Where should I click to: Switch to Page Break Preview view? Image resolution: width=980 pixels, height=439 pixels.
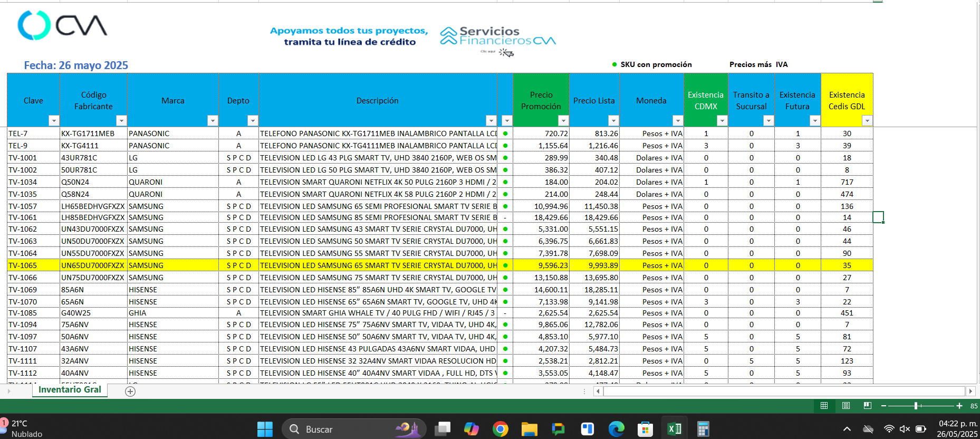tap(868, 406)
